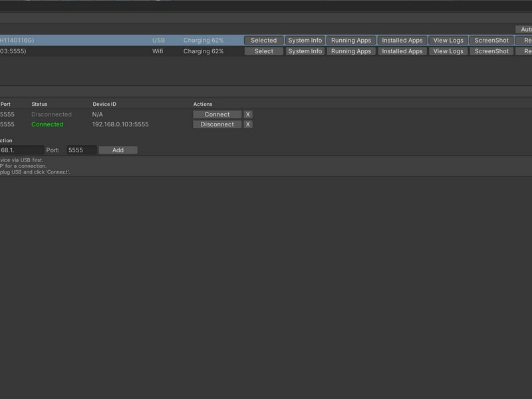Click Add to add new connection
The height and width of the screenshot is (399, 532).
coord(118,150)
